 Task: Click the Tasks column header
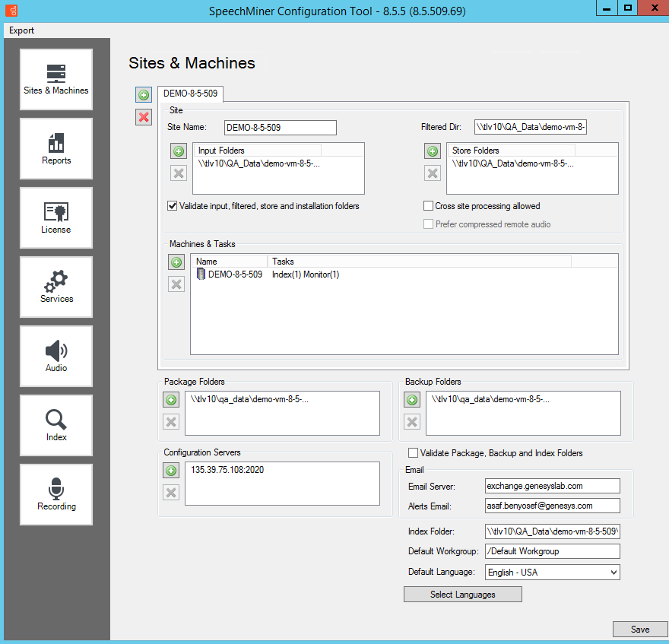(420, 262)
